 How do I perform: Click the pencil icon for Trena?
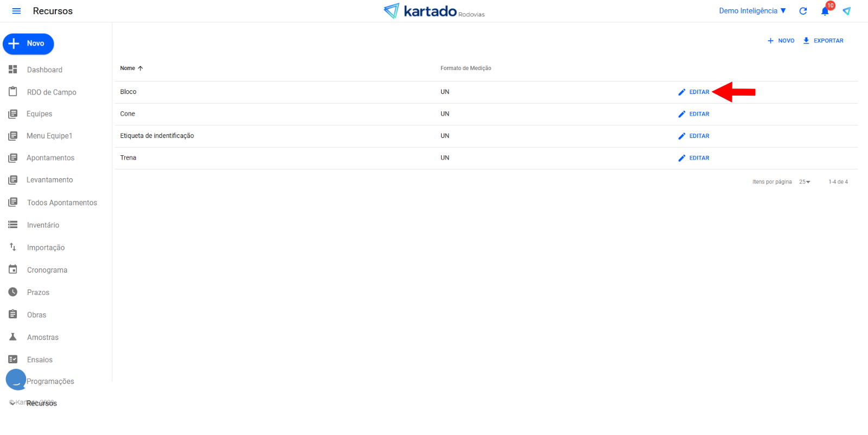[682, 158]
